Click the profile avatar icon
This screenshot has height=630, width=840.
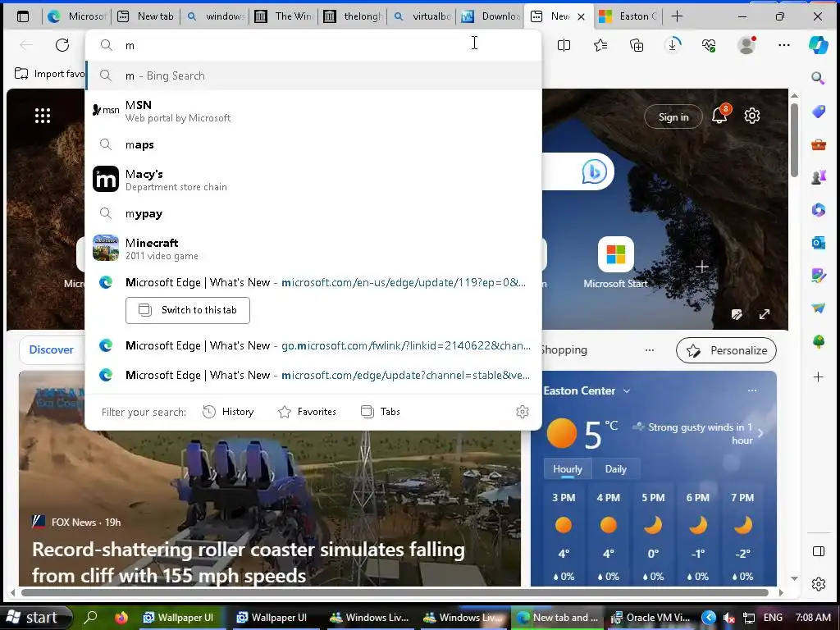pos(746,45)
